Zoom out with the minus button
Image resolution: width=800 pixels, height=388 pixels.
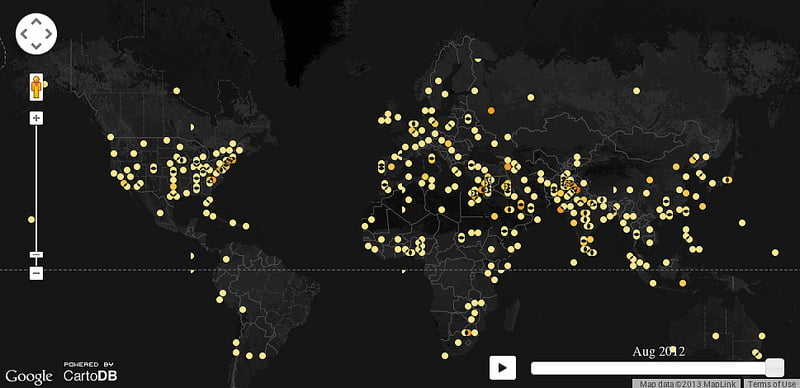tap(36, 273)
